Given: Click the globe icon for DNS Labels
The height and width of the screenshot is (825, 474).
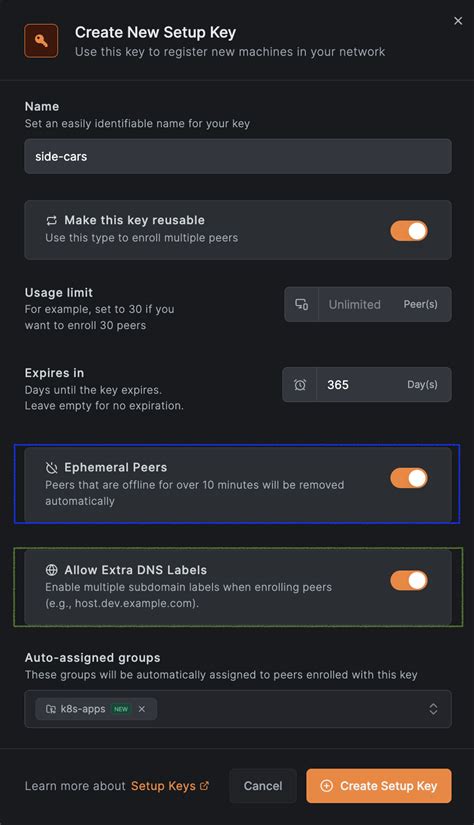Looking at the screenshot, I should tap(52, 570).
